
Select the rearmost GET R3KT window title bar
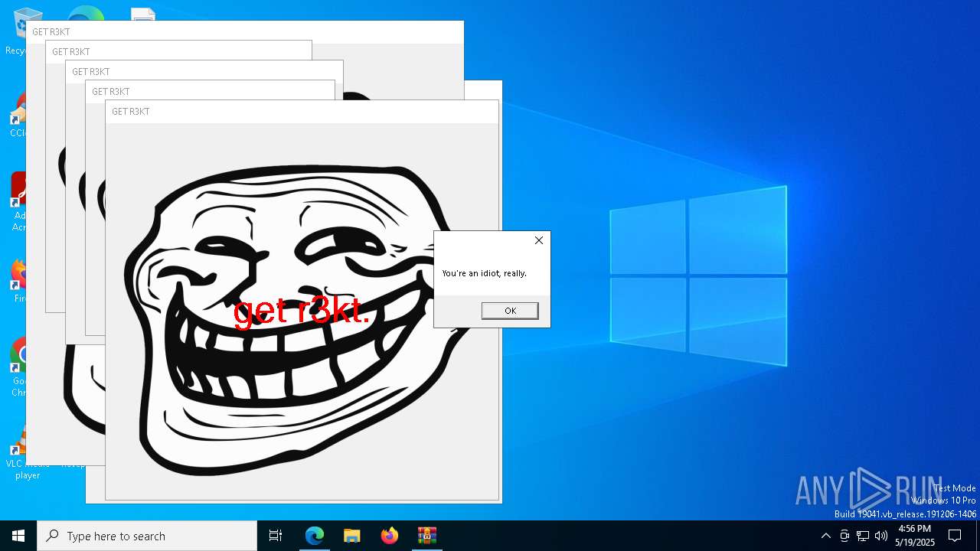pyautogui.click(x=245, y=32)
